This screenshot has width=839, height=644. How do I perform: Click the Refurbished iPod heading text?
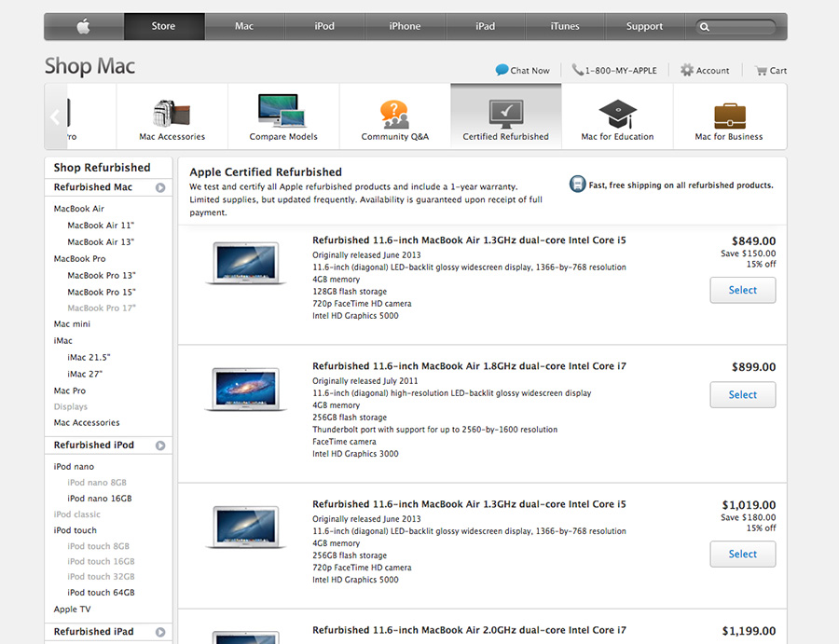[93, 445]
